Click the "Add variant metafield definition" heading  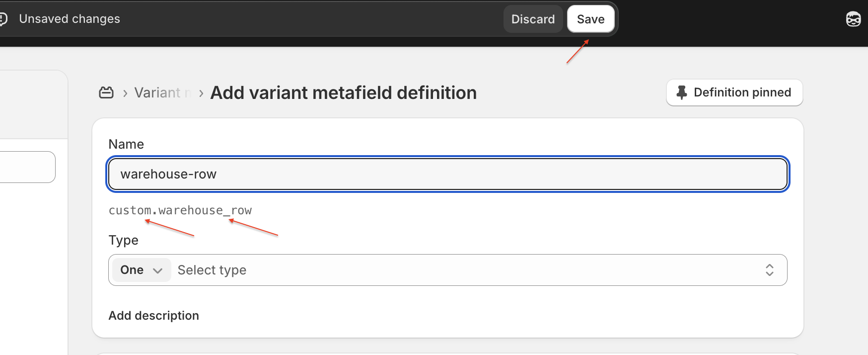click(x=343, y=93)
